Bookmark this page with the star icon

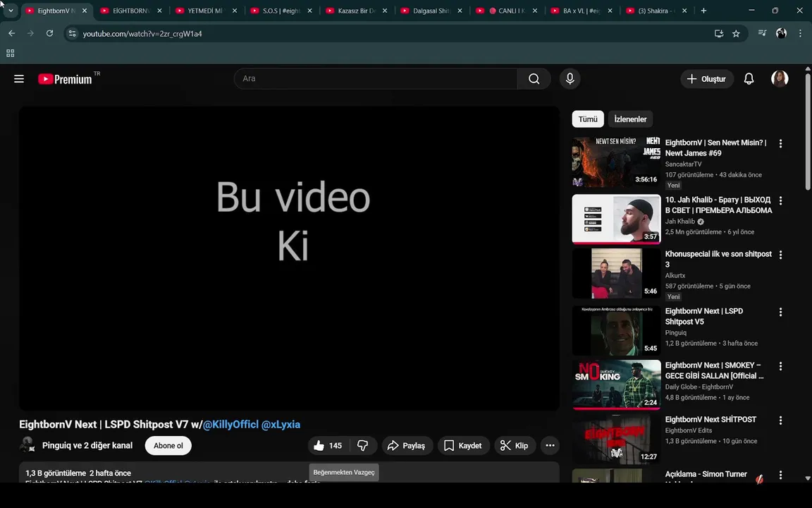(x=736, y=33)
